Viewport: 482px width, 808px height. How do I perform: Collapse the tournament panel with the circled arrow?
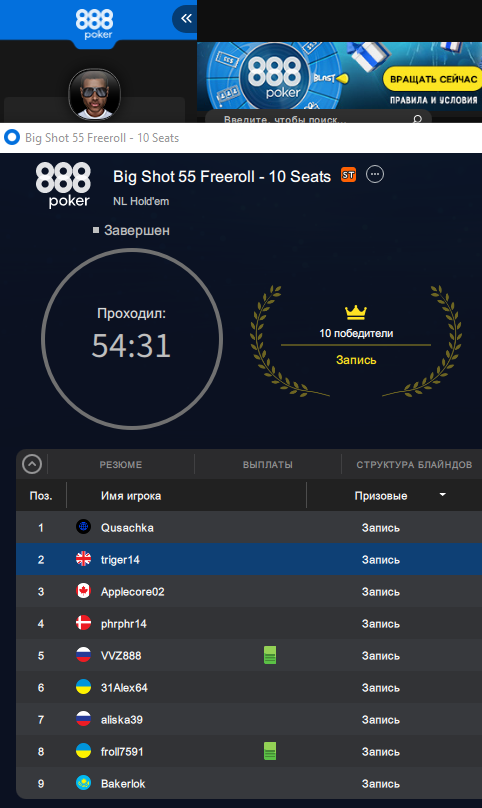coord(32,464)
